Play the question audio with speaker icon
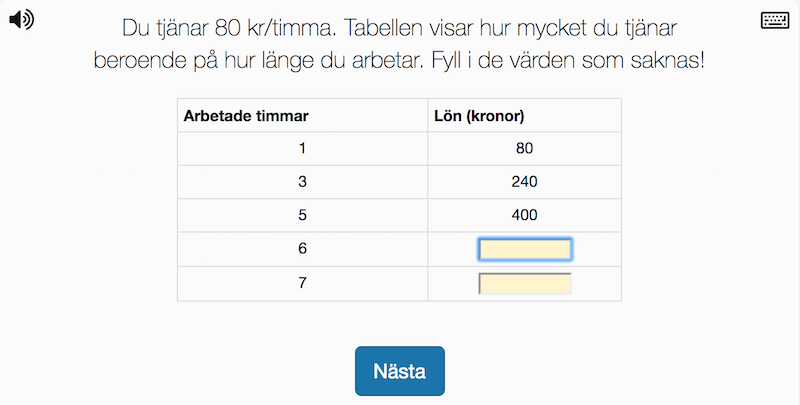Viewport: 800px width, 405px height. 21,20
